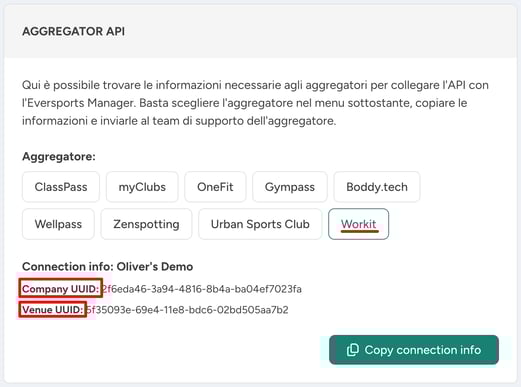
Task: Select the Zenspotting aggregator
Action: pyautogui.click(x=146, y=224)
